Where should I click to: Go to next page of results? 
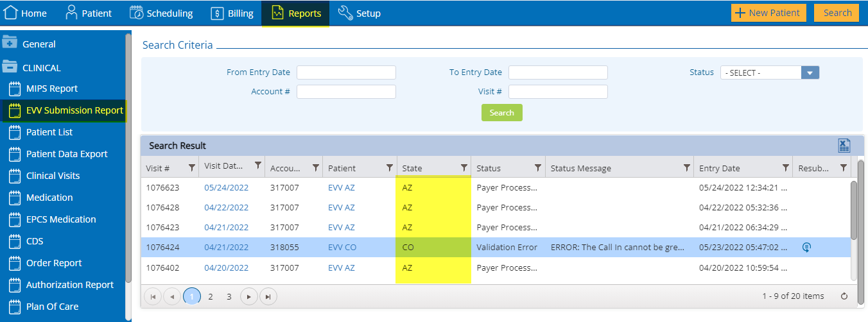(x=249, y=296)
